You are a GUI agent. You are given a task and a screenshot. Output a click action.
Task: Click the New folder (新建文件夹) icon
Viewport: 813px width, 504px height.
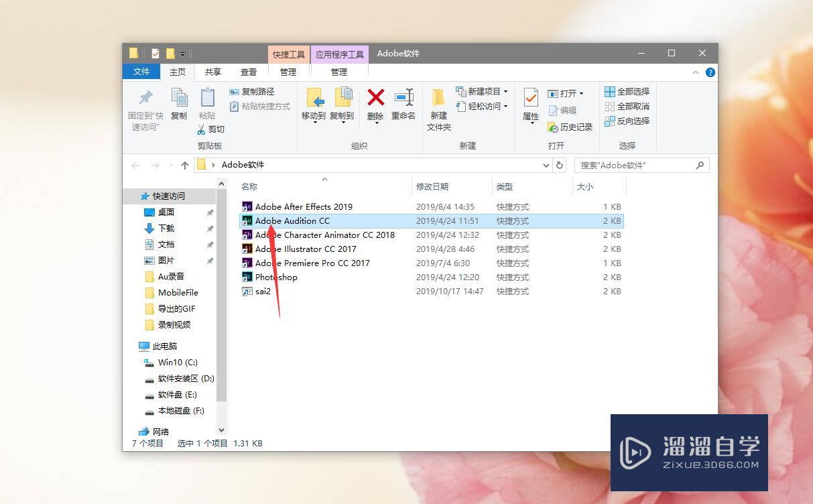pos(439,99)
